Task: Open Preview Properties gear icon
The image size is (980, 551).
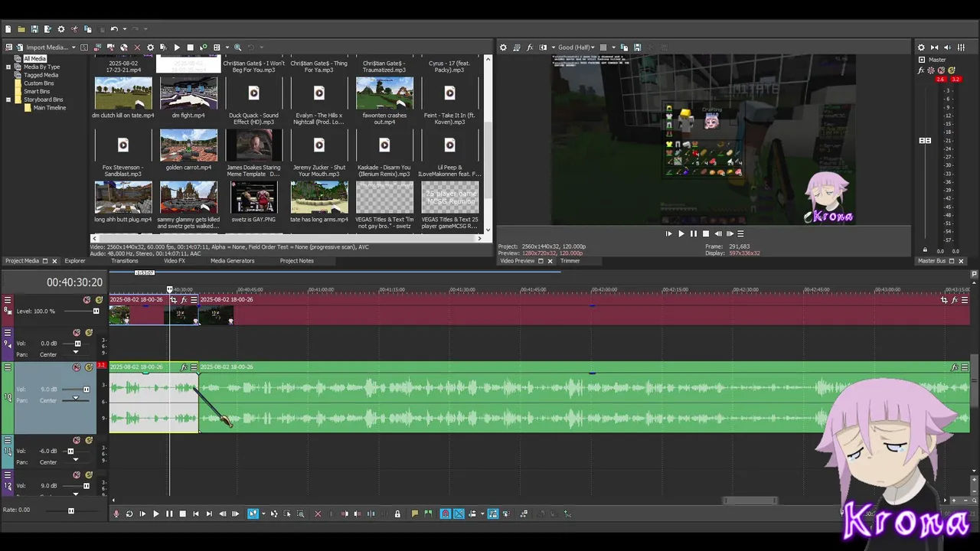Action: coord(503,47)
